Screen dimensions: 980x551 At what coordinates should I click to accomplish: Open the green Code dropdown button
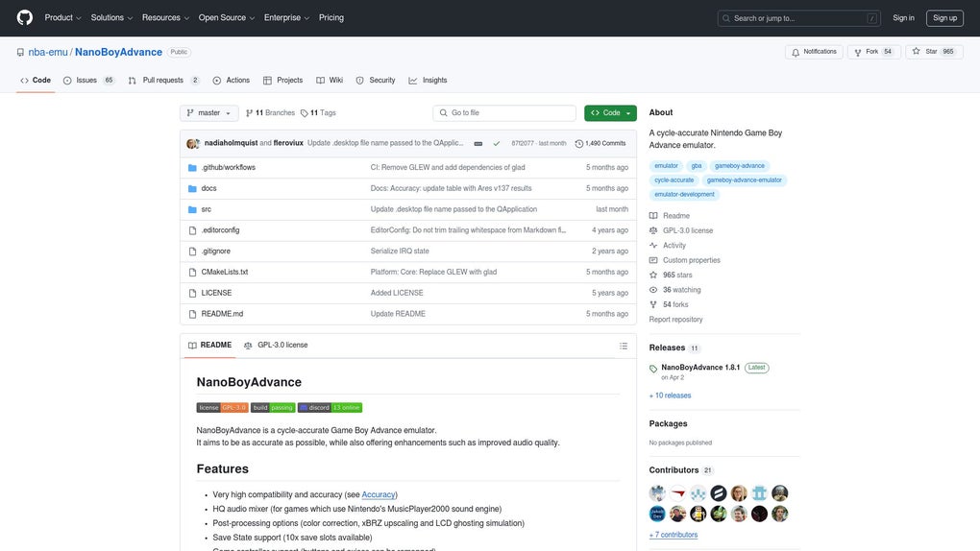pyautogui.click(x=611, y=113)
